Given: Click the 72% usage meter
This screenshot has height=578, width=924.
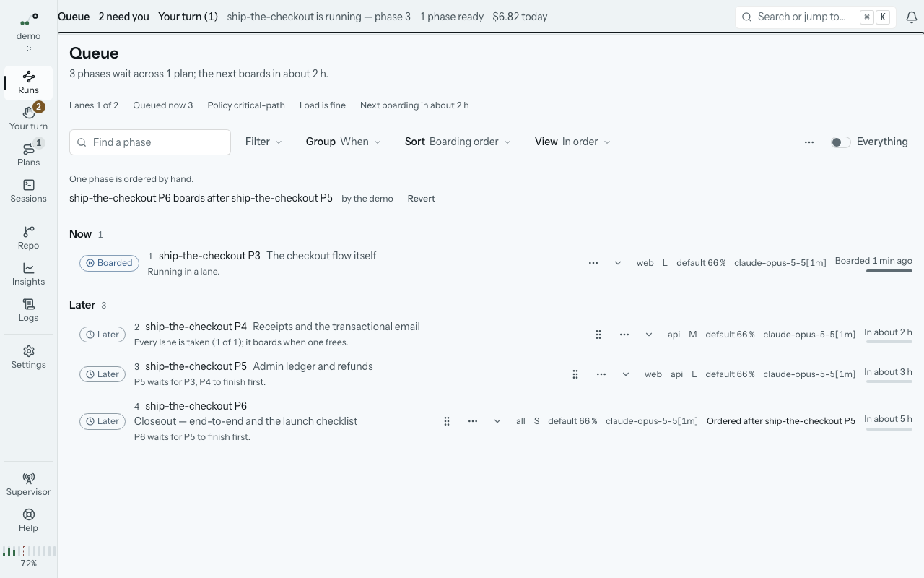Looking at the screenshot, I should 28,557.
